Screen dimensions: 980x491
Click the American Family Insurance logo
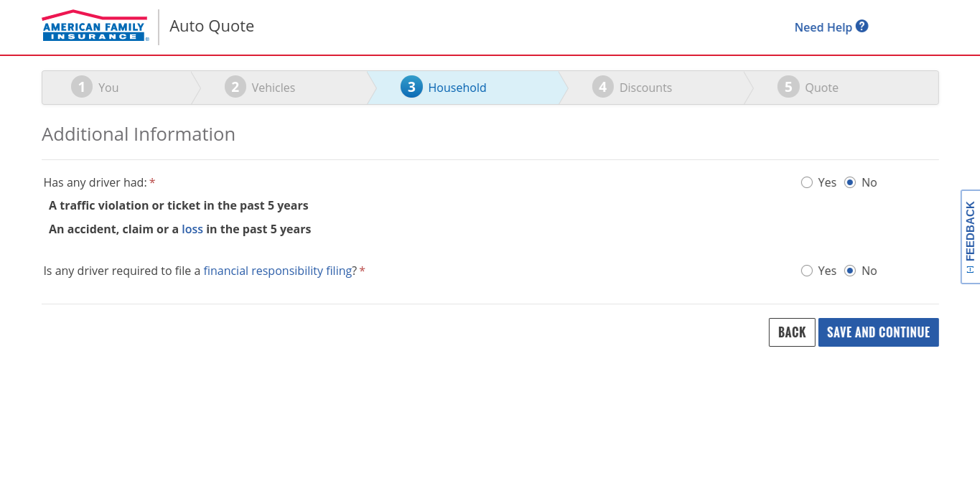pyautogui.click(x=95, y=26)
